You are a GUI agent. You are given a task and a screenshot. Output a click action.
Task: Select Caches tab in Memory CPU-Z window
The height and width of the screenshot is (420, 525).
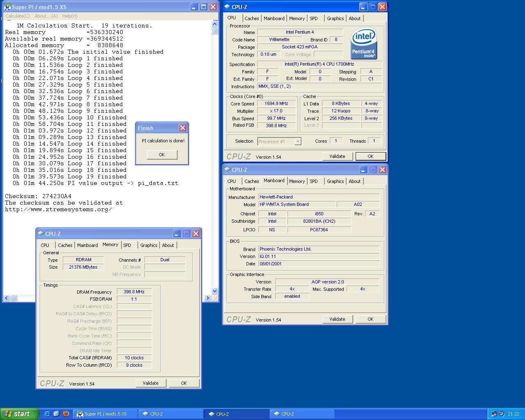click(x=65, y=245)
